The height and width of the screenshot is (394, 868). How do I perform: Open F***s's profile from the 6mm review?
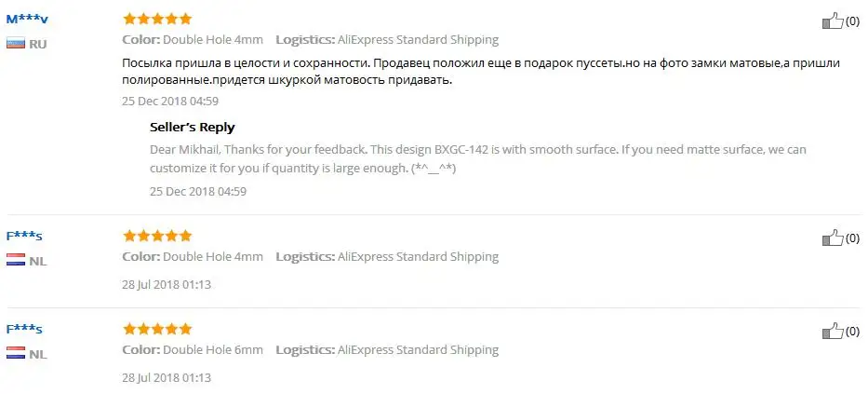click(x=24, y=329)
